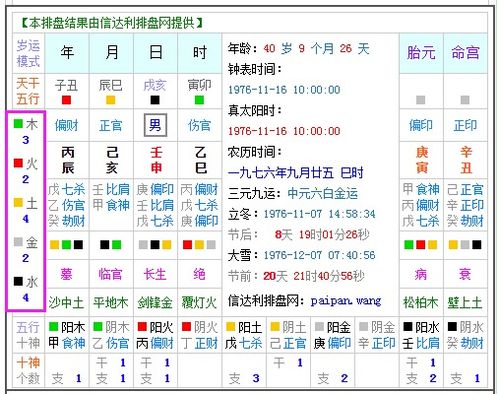Select the red 壬申 day pillar
The image size is (499, 394).
156,161
